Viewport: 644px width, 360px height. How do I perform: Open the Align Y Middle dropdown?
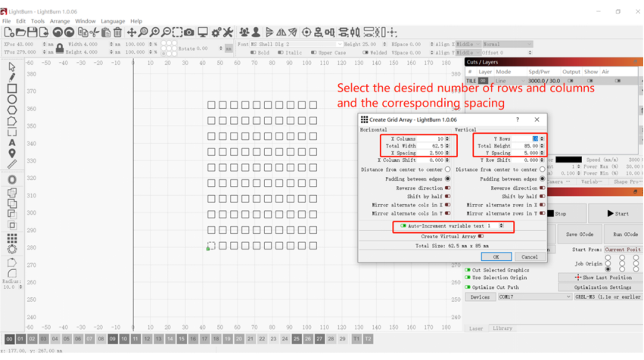[468, 52]
